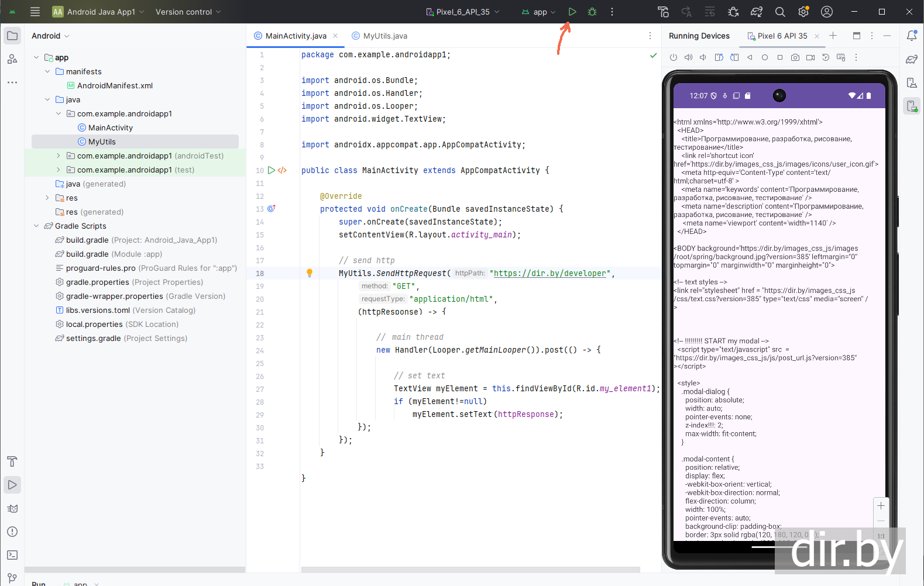Take a screenshot of the emulator
The image size is (924, 586).
(x=795, y=57)
